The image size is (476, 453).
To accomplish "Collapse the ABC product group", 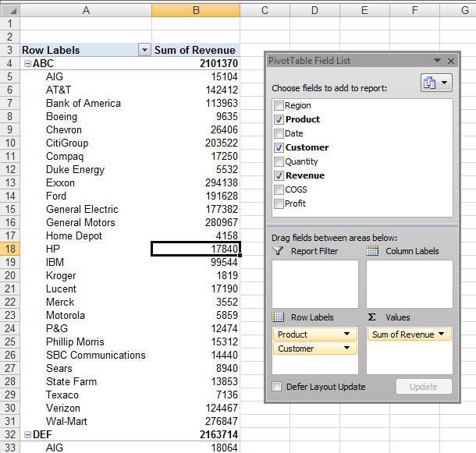I will [x=28, y=64].
